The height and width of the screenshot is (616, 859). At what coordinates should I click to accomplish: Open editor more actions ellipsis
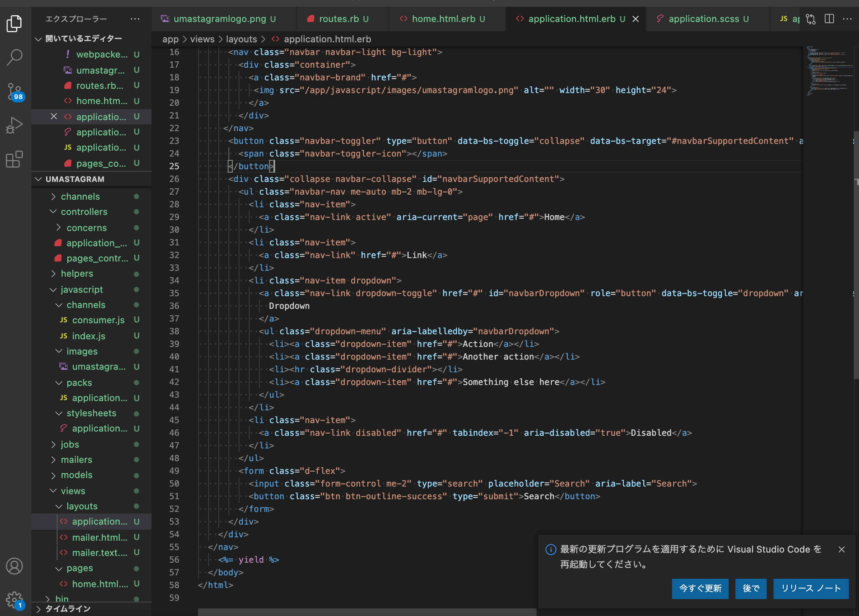847,19
